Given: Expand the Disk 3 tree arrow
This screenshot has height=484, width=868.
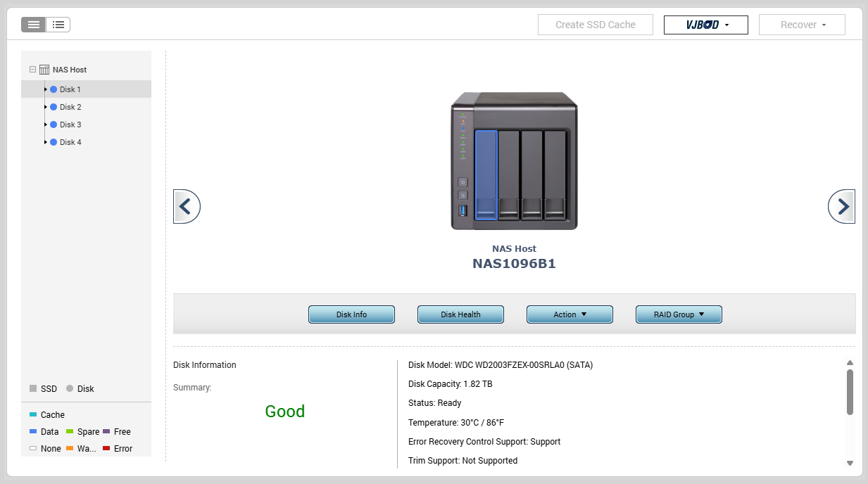Looking at the screenshot, I should tap(46, 125).
